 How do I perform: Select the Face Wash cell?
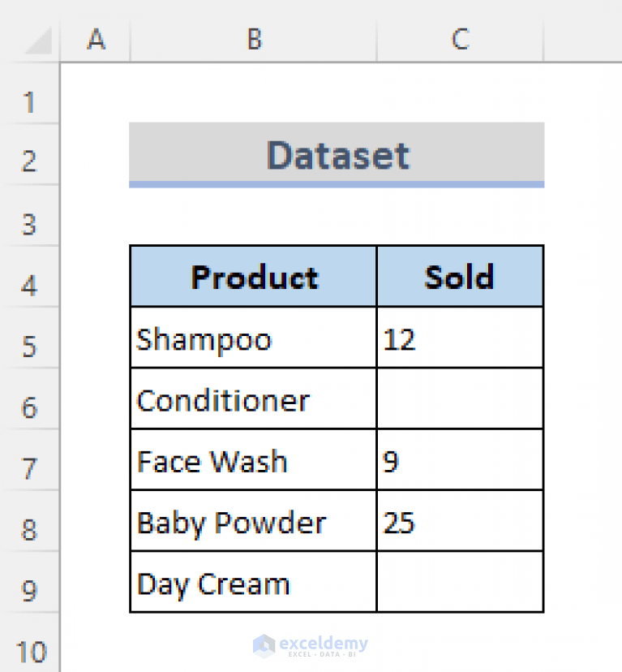(x=253, y=461)
